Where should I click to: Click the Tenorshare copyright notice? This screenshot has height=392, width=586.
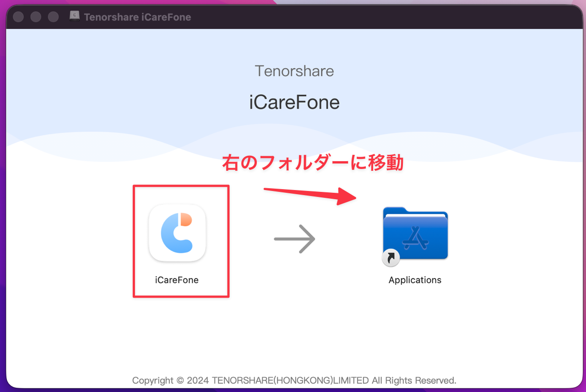pos(294,380)
